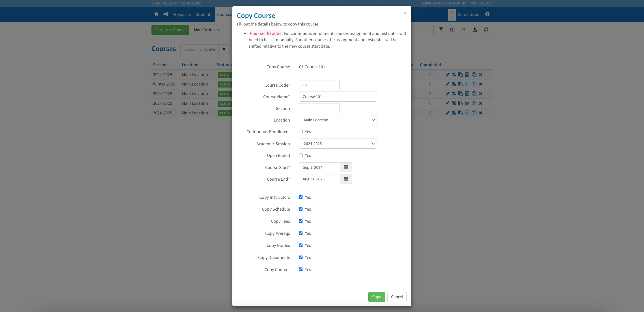
Task: Click the print icon in toolbar
Action: pos(463,30)
